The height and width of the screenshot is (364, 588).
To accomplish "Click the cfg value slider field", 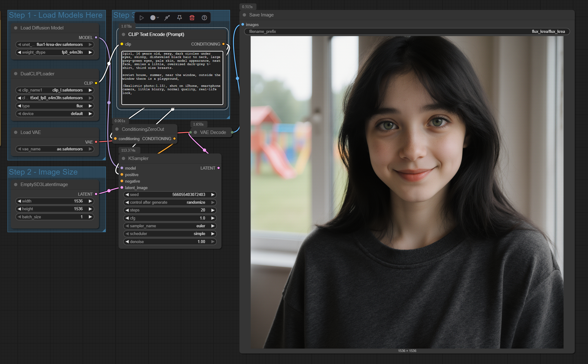I will 170,218.
